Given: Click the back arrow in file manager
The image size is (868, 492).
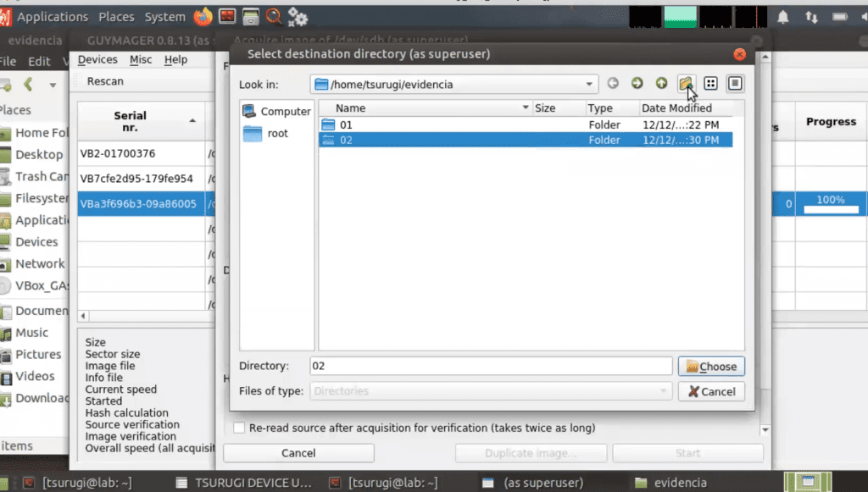Looking at the screenshot, I should pos(28,84).
